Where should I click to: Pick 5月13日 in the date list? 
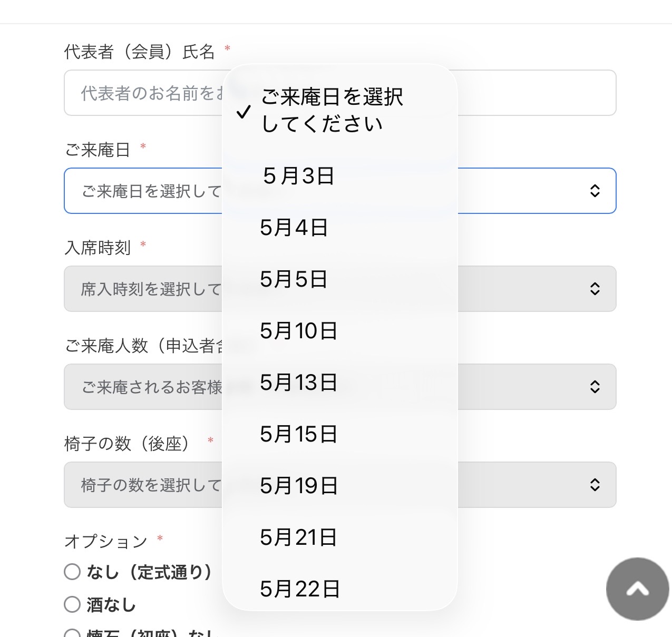point(298,383)
